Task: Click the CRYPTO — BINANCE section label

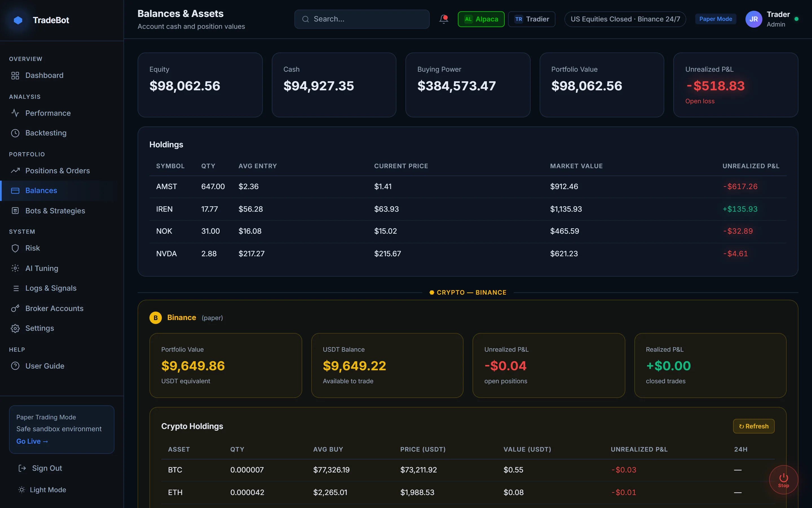Action: pos(468,293)
